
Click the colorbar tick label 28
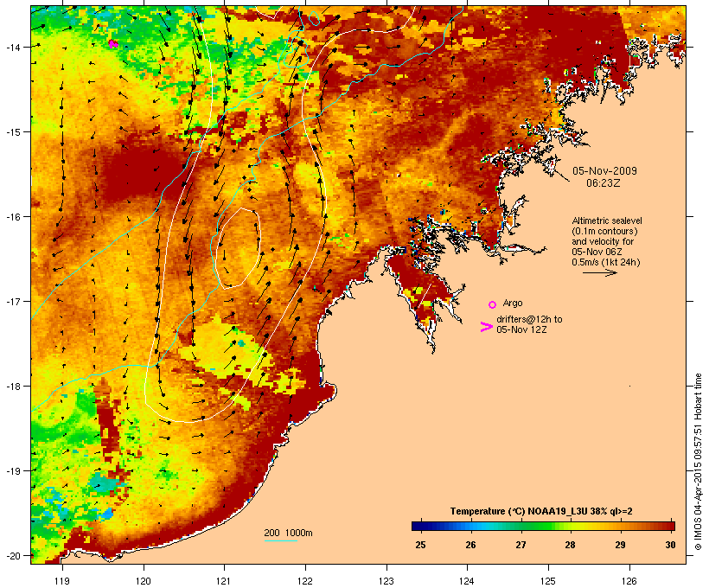(570, 545)
